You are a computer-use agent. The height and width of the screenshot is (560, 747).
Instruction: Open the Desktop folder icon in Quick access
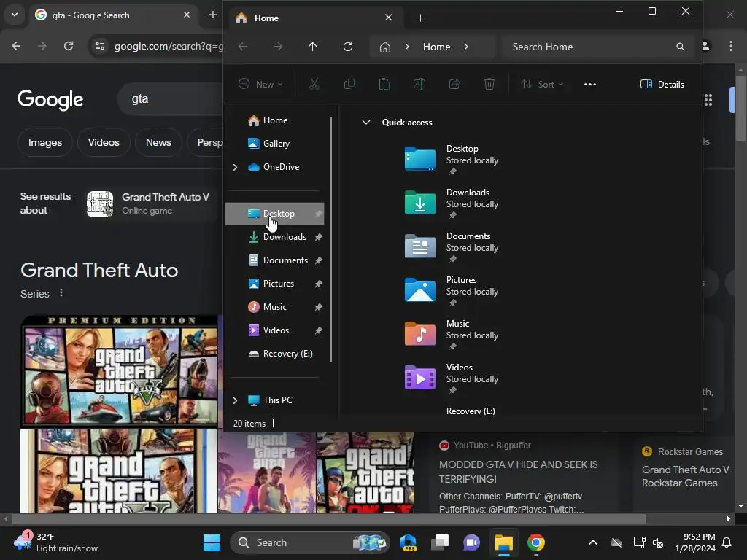[x=419, y=158]
